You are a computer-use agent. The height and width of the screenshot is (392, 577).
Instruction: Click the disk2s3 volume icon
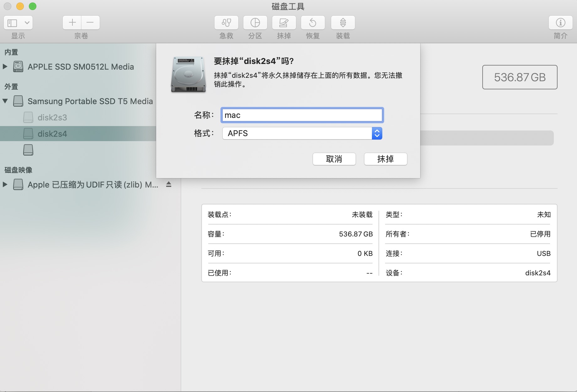pyautogui.click(x=28, y=117)
